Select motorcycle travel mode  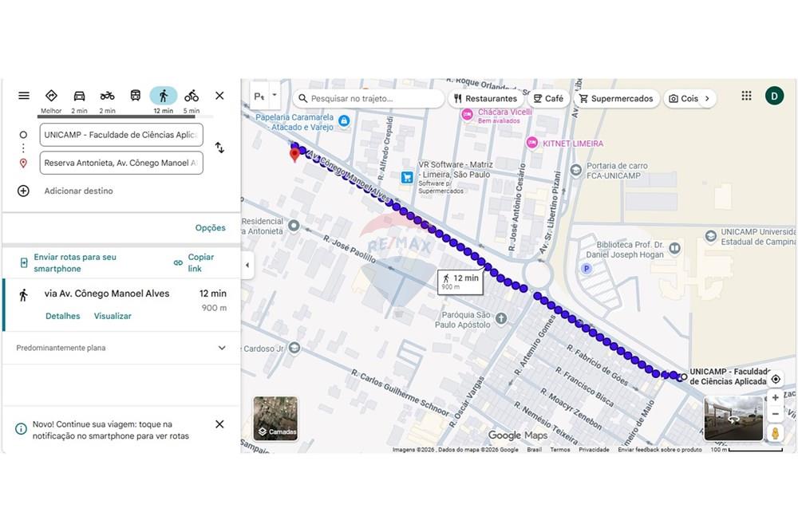(x=107, y=97)
